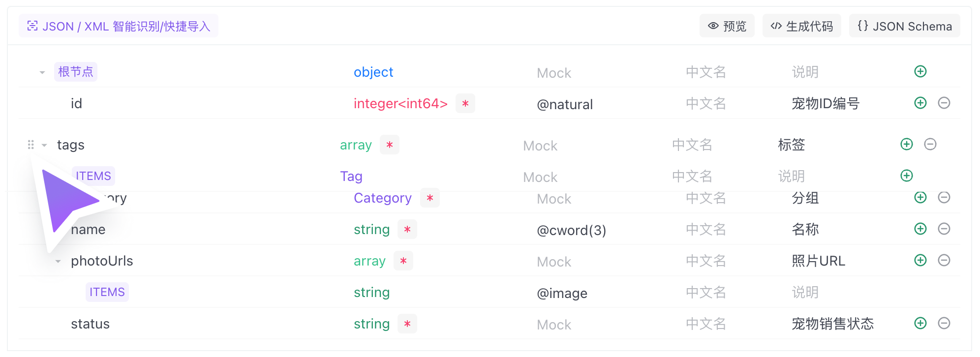
Task: Click the remove icon on photoUrls row
Action: (944, 260)
